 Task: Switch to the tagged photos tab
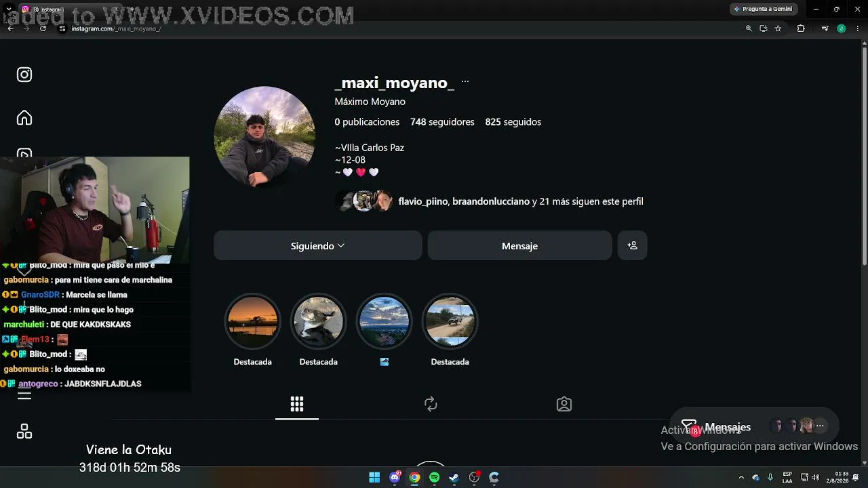point(564,405)
